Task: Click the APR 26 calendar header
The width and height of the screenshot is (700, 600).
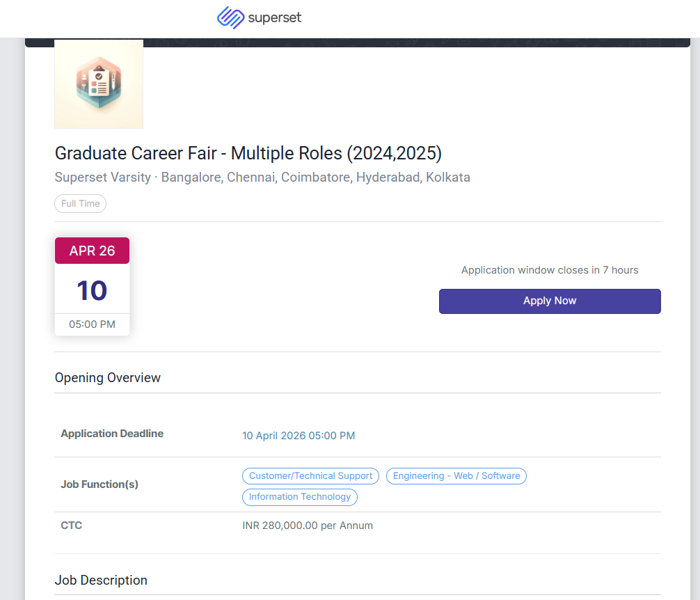Action: point(92,251)
